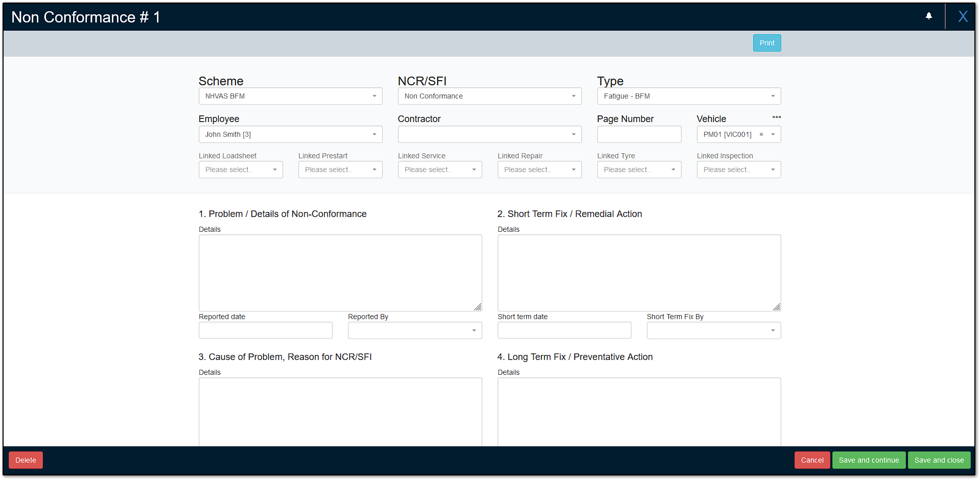The height and width of the screenshot is (480, 980).
Task: Click the ellipsis options above Vehicle field
Action: [x=776, y=117]
